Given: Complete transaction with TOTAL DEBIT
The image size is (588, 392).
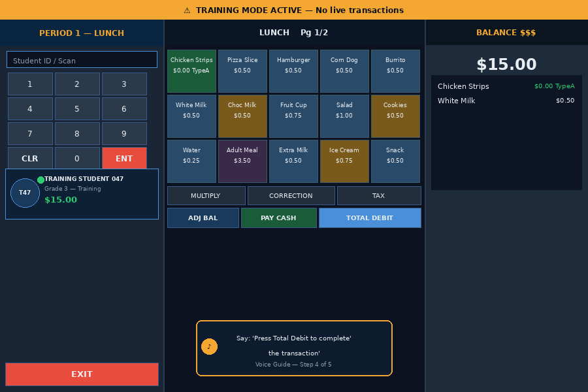Looking at the screenshot, I should tap(370, 218).
